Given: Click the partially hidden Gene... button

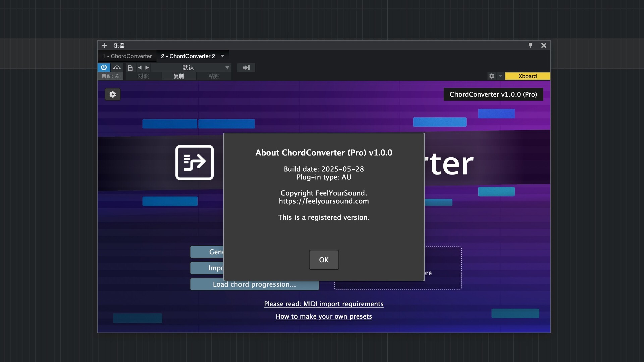Looking at the screenshot, I should (207, 252).
